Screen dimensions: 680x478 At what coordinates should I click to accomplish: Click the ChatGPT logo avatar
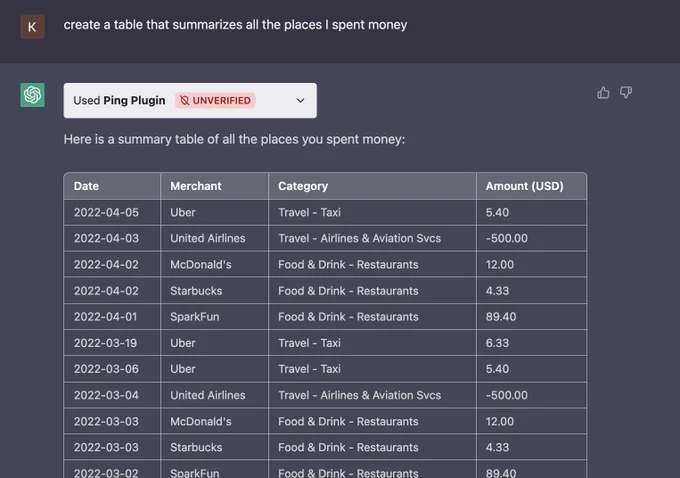click(x=33, y=95)
